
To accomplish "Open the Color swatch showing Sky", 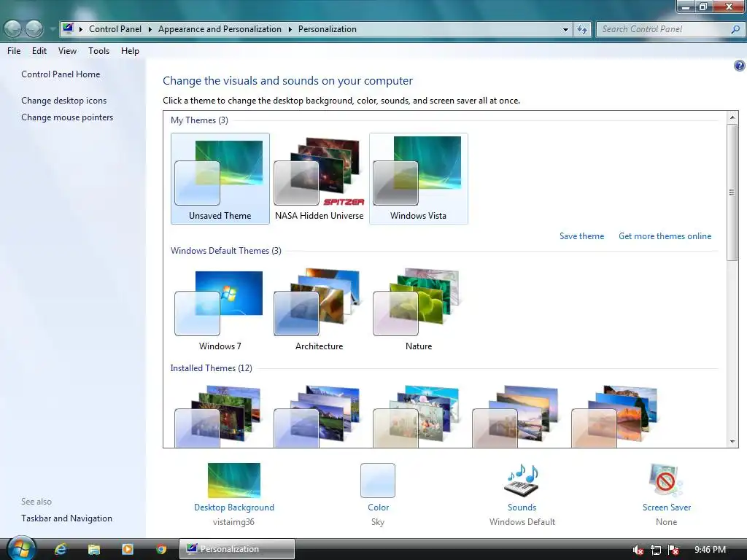I will click(378, 481).
